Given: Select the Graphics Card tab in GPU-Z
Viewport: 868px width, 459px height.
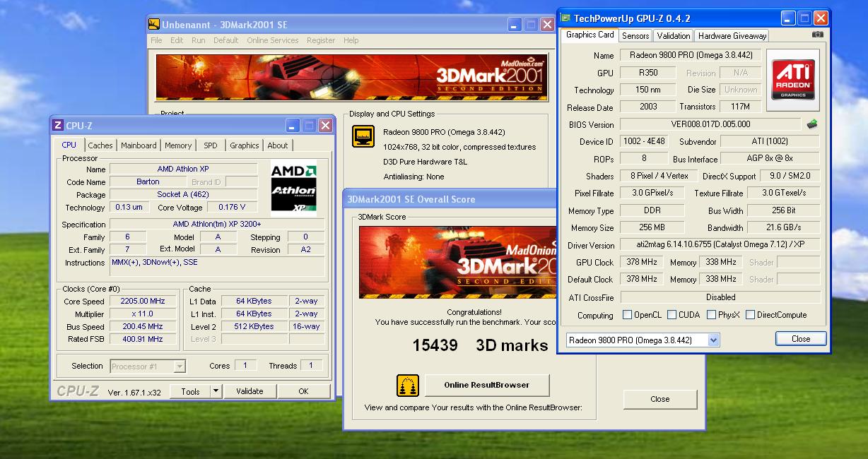Looking at the screenshot, I should pyautogui.click(x=590, y=35).
